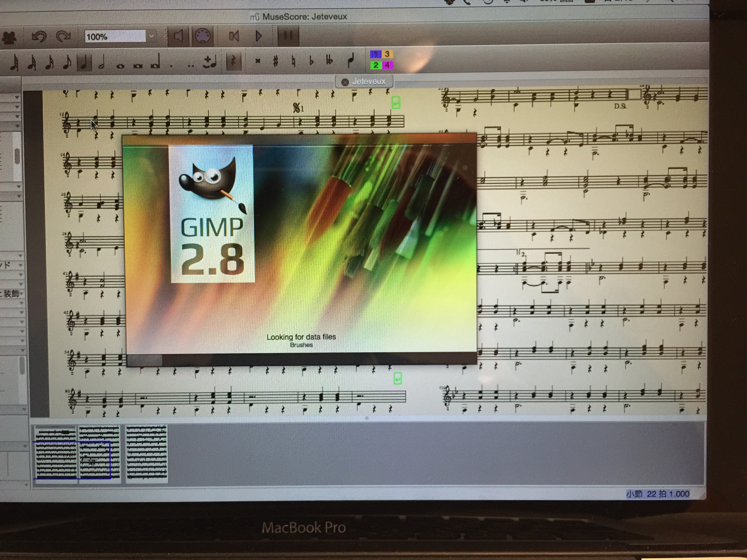This screenshot has width=747, height=560.
Task: Toggle the speaker sound on/off button
Action: [178, 36]
